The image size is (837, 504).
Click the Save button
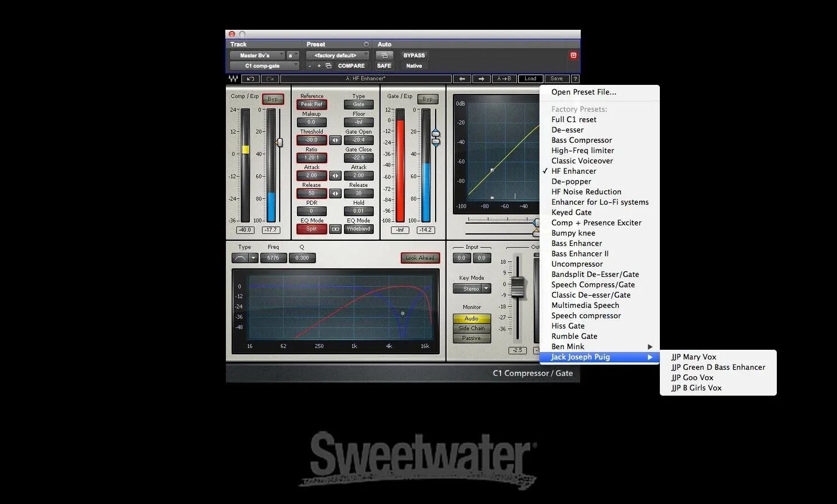(x=557, y=79)
